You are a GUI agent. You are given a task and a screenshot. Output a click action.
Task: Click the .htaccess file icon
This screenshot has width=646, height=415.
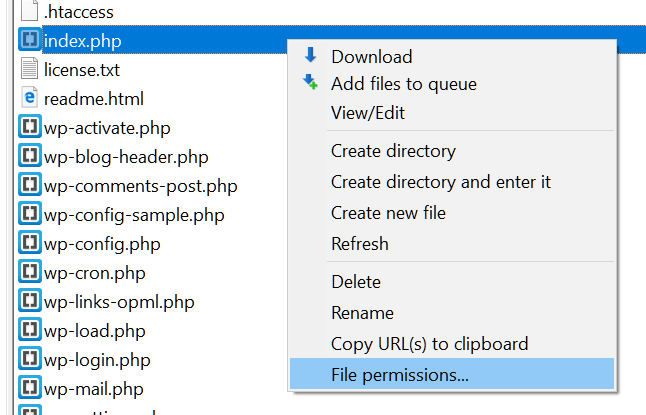pyautogui.click(x=29, y=10)
